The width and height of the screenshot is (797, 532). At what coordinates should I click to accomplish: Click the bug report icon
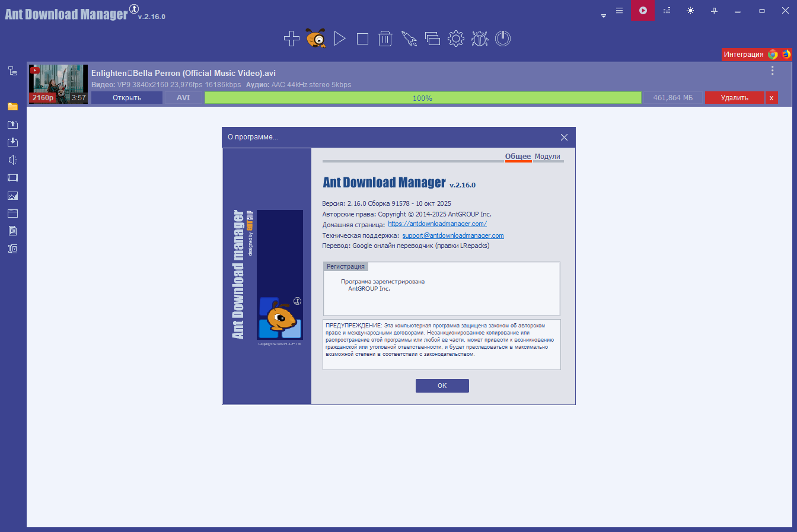click(x=479, y=39)
